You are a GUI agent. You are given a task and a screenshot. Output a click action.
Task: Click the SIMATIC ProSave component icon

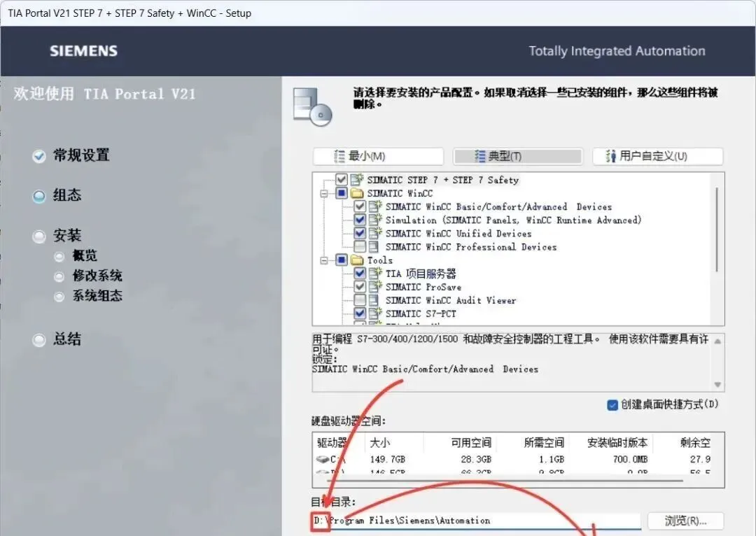375,287
